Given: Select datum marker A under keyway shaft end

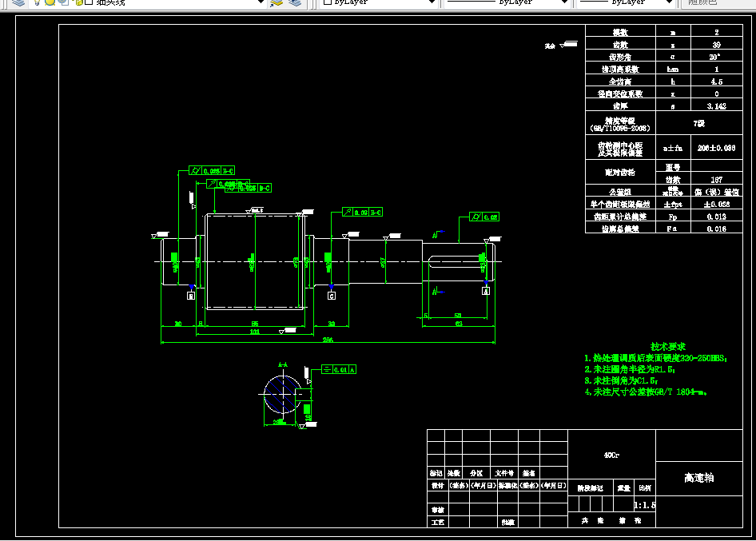Looking at the screenshot, I should click(x=486, y=291).
